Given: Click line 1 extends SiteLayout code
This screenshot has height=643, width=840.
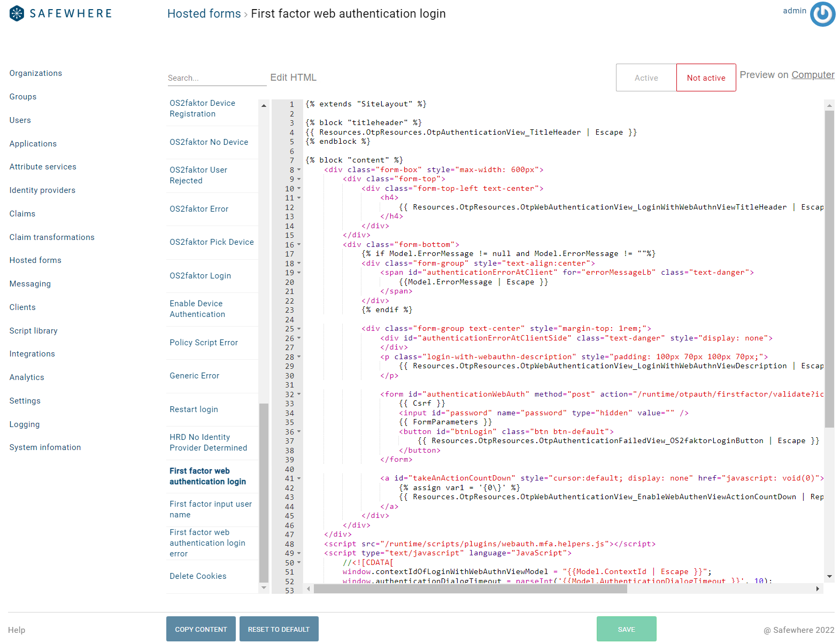Looking at the screenshot, I should click(366, 104).
